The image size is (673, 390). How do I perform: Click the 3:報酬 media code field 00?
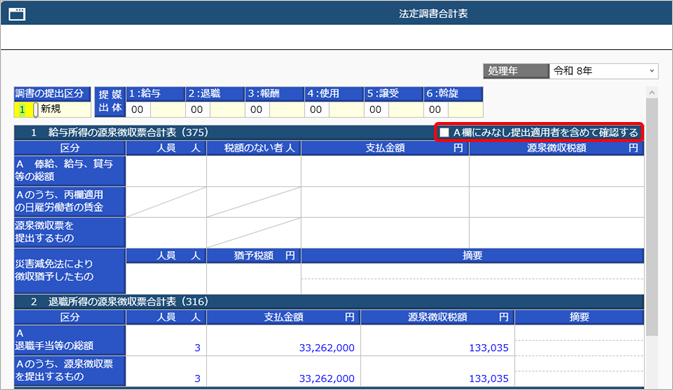point(256,109)
